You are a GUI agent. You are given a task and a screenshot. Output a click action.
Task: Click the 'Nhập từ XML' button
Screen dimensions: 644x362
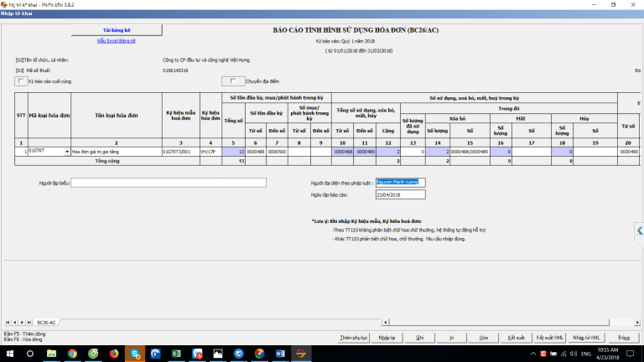pyautogui.click(x=586, y=338)
